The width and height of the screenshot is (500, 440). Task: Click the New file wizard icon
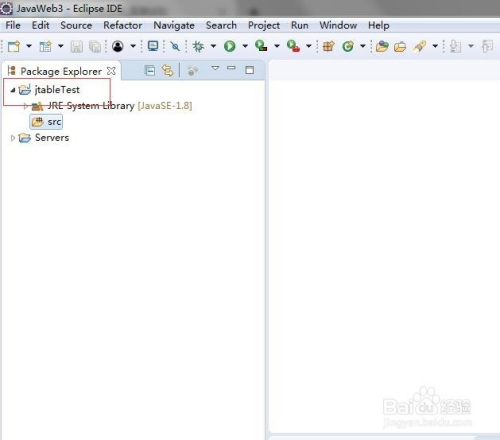(14, 46)
